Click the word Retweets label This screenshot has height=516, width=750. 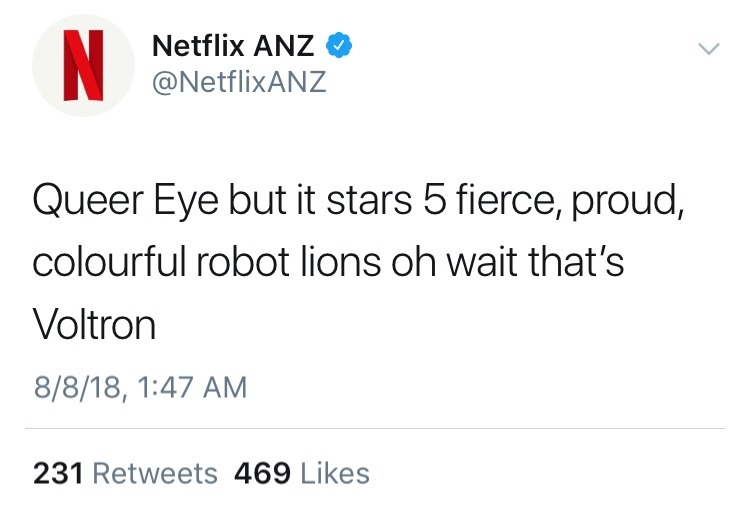[x=155, y=473]
